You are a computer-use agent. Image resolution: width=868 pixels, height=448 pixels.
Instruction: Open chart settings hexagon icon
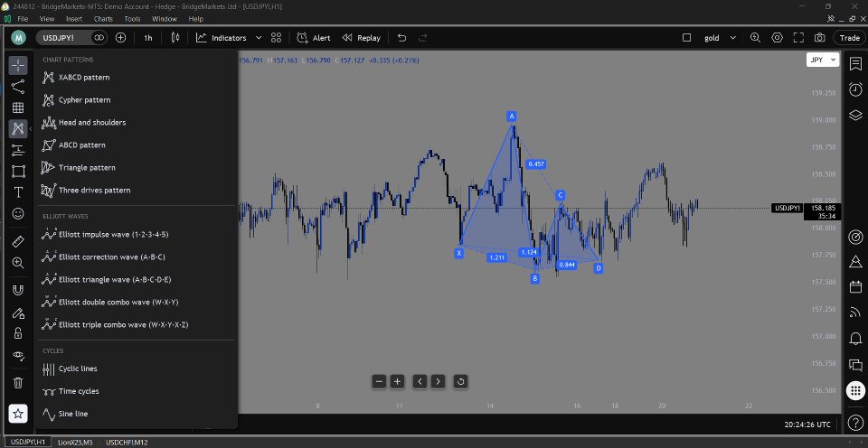pyautogui.click(x=778, y=38)
